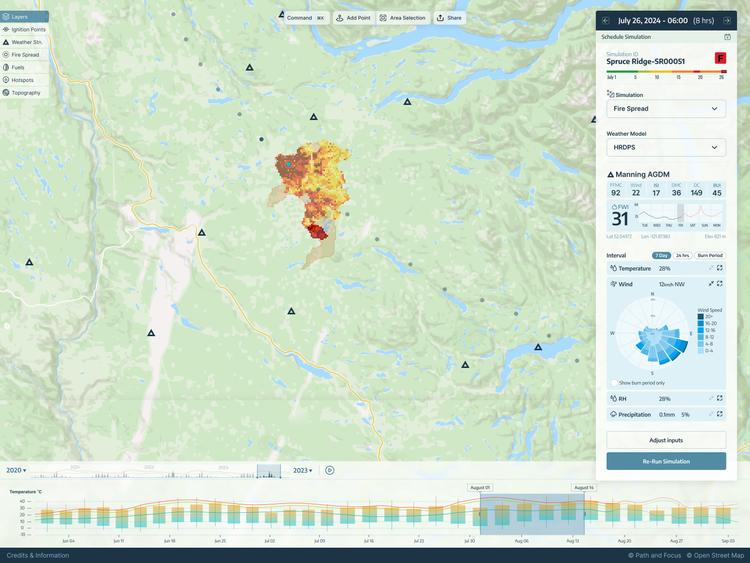
Task: Go to the previous simulation time step
Action: click(x=606, y=20)
